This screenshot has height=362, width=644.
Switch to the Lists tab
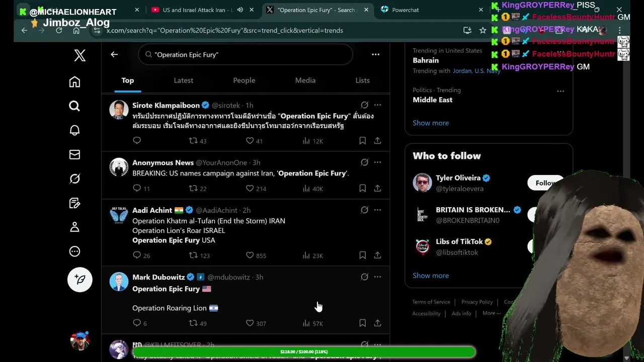(x=362, y=80)
